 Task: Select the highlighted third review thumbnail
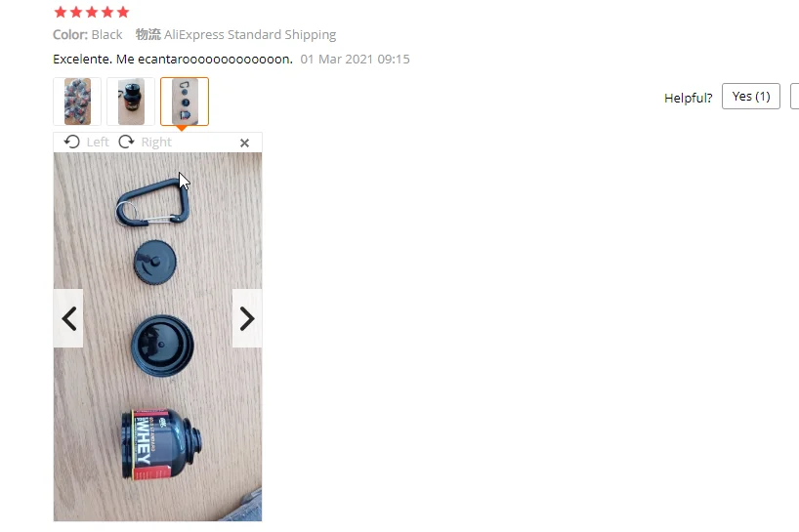point(185,102)
